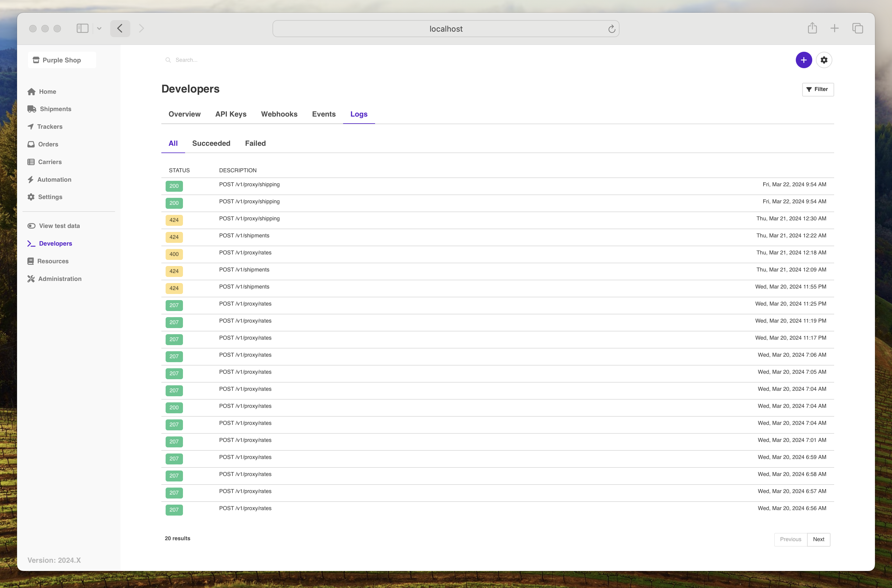Click the Previous pagination button
Image resolution: width=892 pixels, height=588 pixels.
790,539
